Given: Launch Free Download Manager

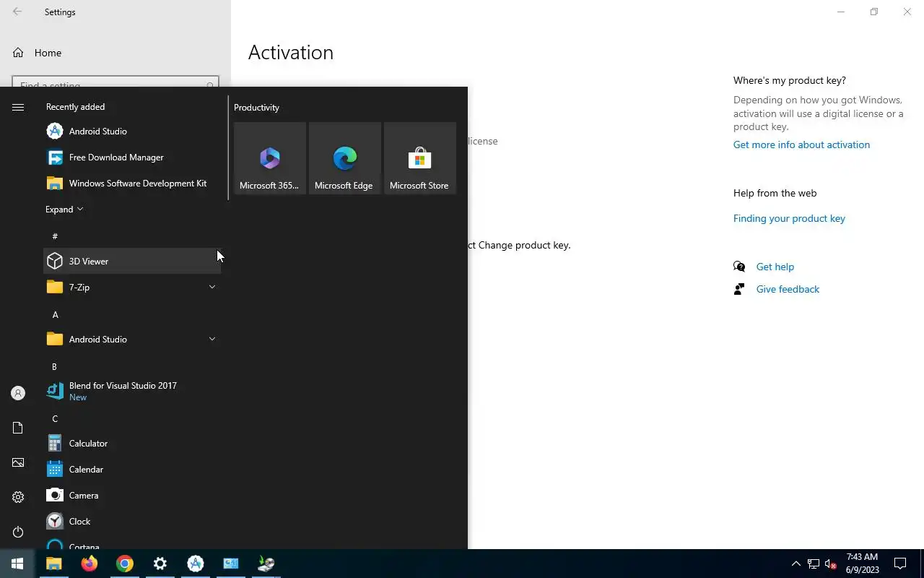Looking at the screenshot, I should [x=132, y=158].
